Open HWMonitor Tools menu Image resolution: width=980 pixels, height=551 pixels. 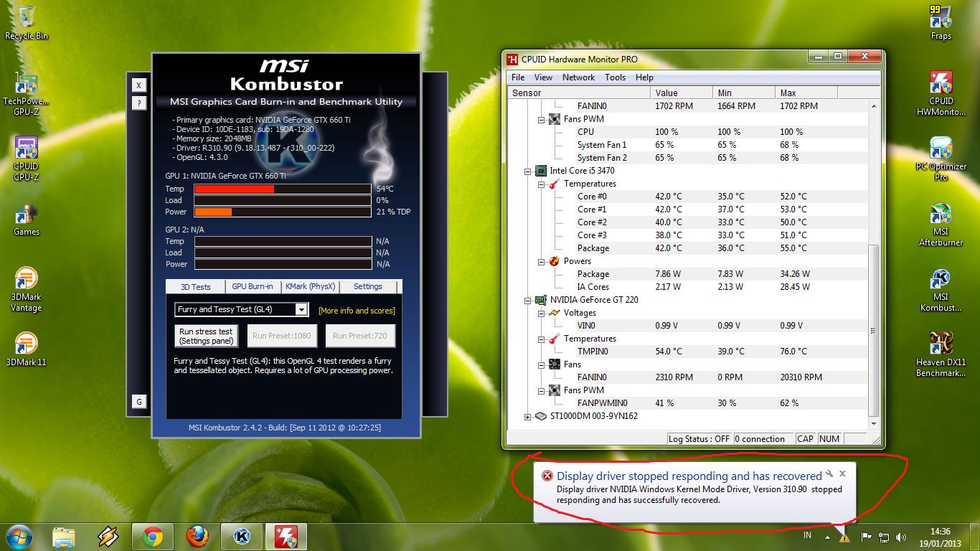tap(615, 77)
